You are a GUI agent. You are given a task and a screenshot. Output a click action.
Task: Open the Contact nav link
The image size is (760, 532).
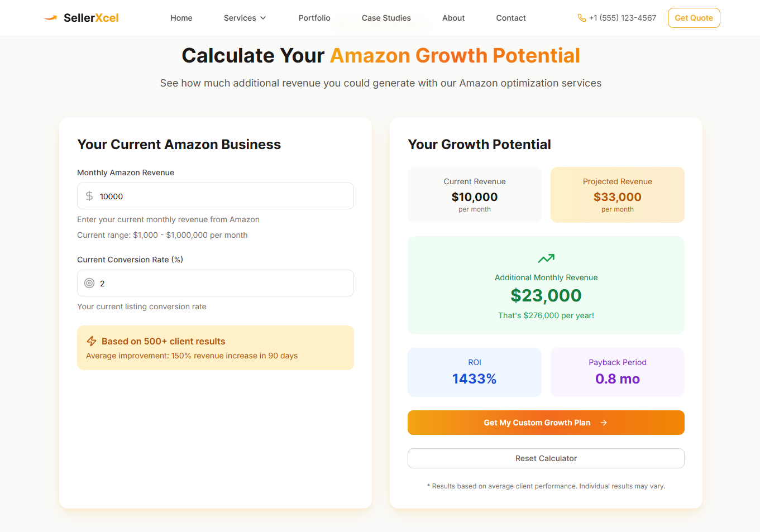coord(511,18)
